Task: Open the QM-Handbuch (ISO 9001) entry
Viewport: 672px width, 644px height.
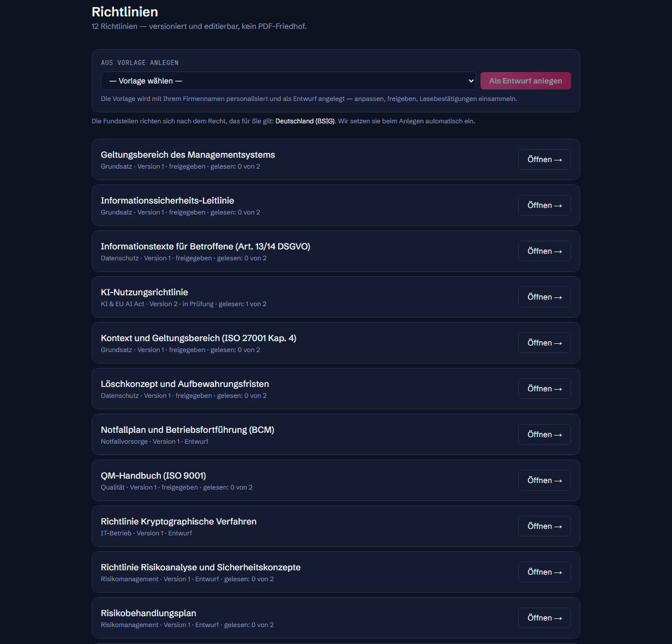Action: coord(544,480)
